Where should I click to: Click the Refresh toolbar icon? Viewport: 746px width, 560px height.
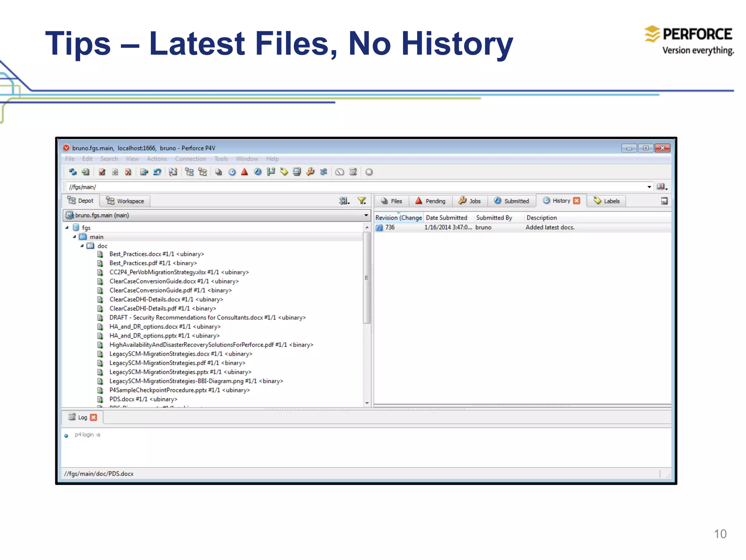pos(73,172)
